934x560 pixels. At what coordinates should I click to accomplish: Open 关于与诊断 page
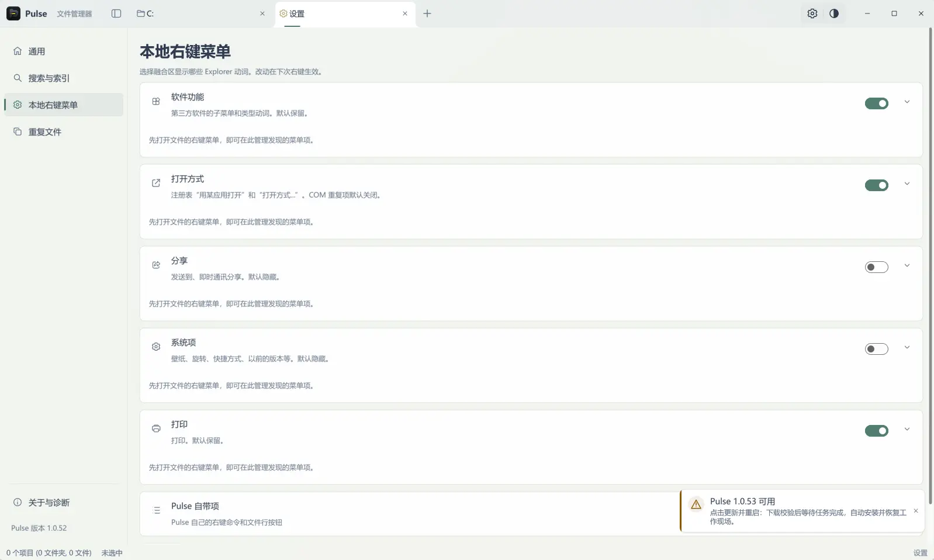point(64,503)
